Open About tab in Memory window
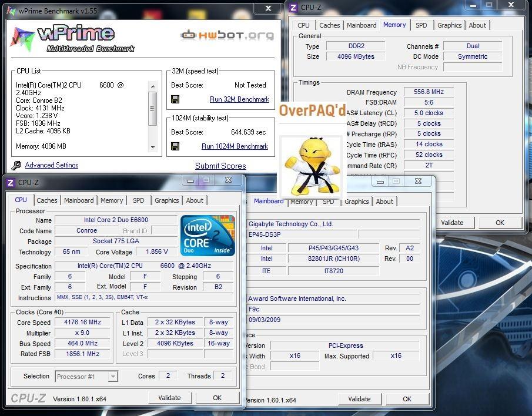The height and width of the screenshot is (416, 532). [x=477, y=25]
